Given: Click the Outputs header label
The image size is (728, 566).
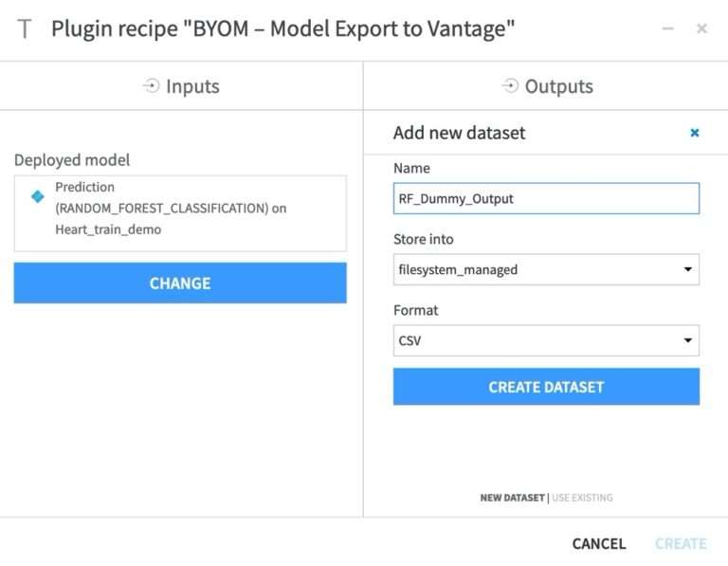Looking at the screenshot, I should tap(558, 86).
